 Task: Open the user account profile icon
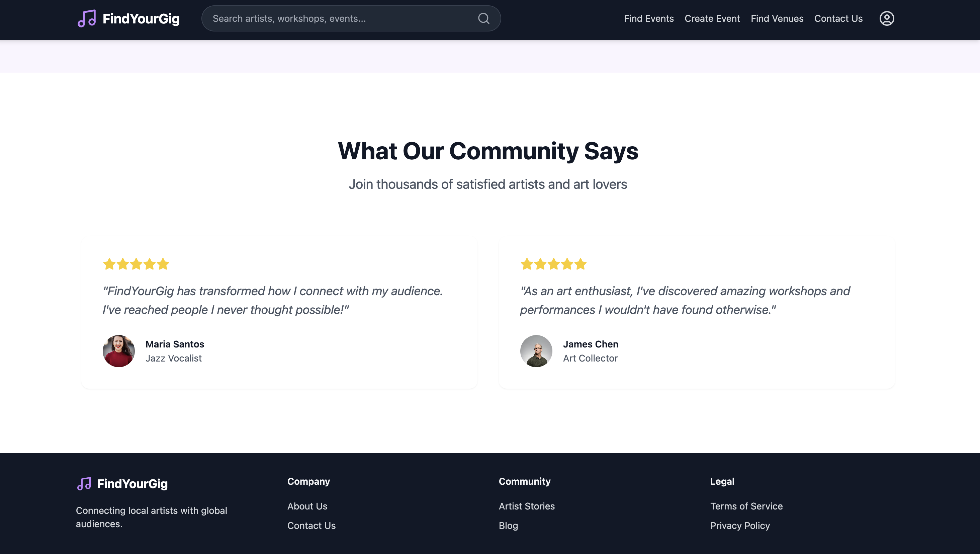coord(886,18)
